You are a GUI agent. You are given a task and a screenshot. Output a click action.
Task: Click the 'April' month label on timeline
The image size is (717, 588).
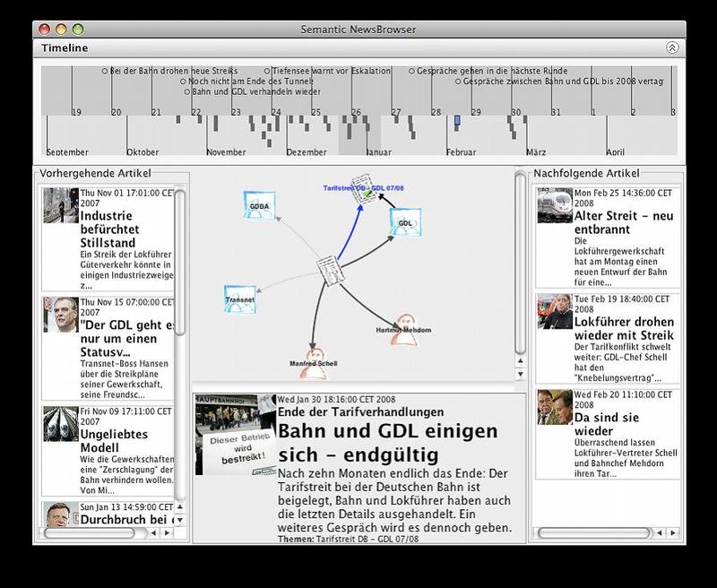(x=616, y=151)
